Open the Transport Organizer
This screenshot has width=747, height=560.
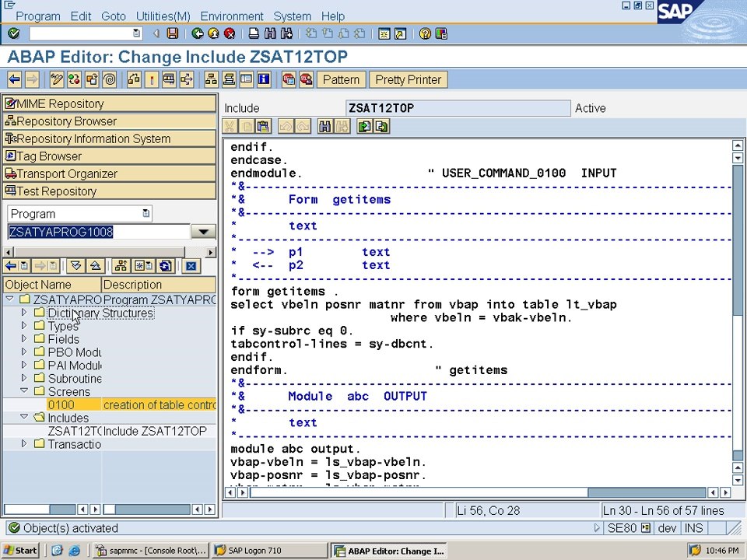pos(110,173)
